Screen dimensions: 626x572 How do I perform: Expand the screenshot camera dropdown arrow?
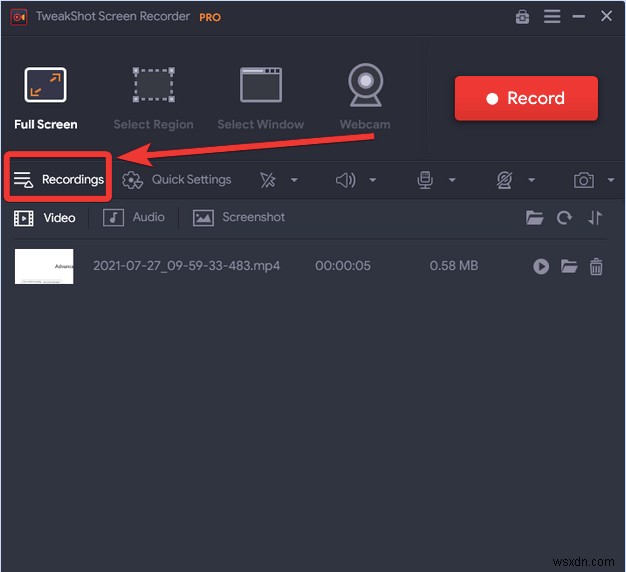611,180
